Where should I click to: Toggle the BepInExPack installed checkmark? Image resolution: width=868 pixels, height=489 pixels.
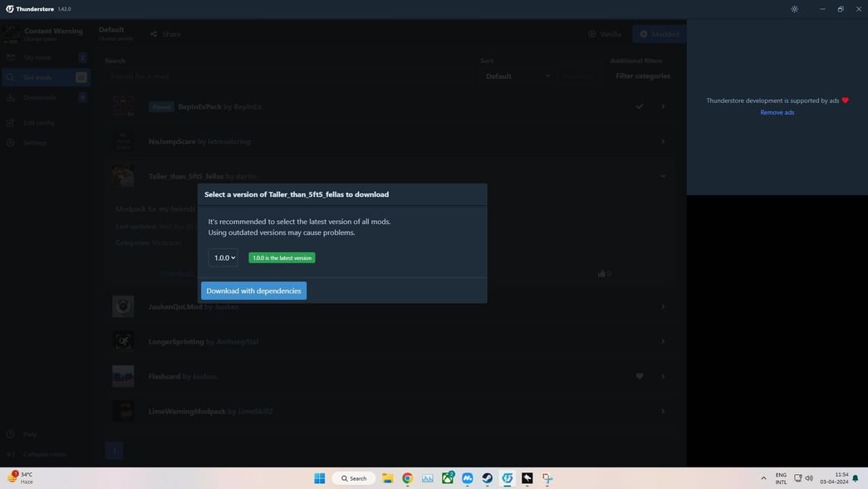pos(637,104)
